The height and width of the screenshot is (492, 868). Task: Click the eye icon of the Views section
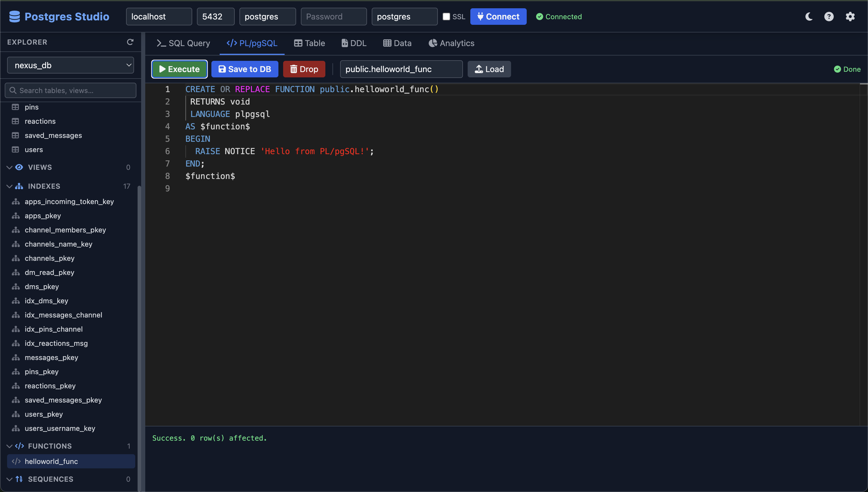(19, 167)
